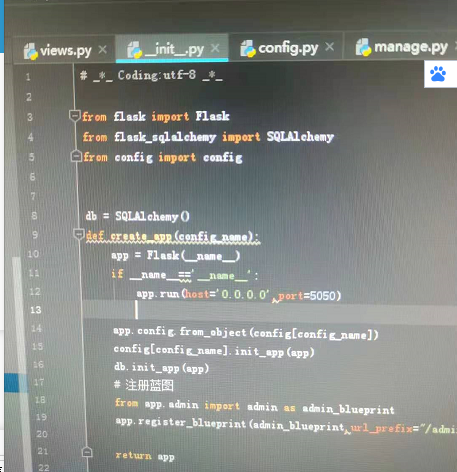Collapse the create_app function at line 9
Viewport: 457px width, 472px height.
pyautogui.click(x=79, y=234)
